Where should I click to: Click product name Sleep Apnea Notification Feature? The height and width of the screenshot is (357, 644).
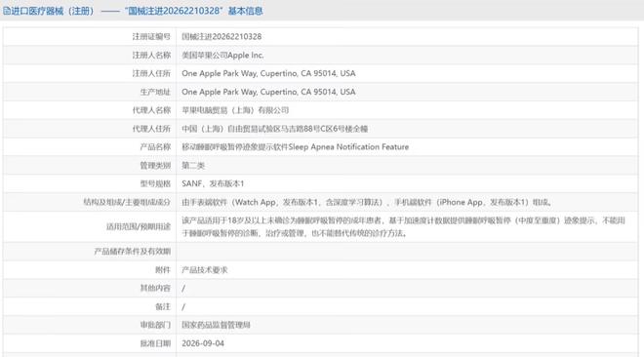click(x=296, y=147)
